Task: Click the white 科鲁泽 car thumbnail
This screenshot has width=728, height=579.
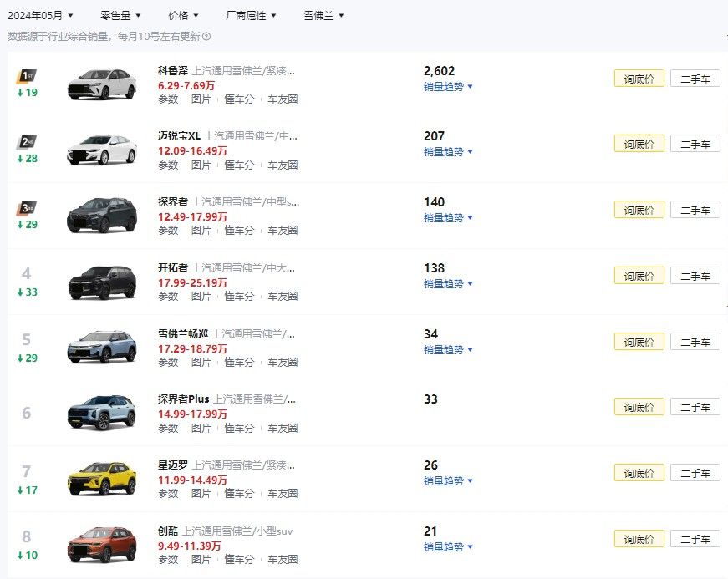Action: [101, 83]
